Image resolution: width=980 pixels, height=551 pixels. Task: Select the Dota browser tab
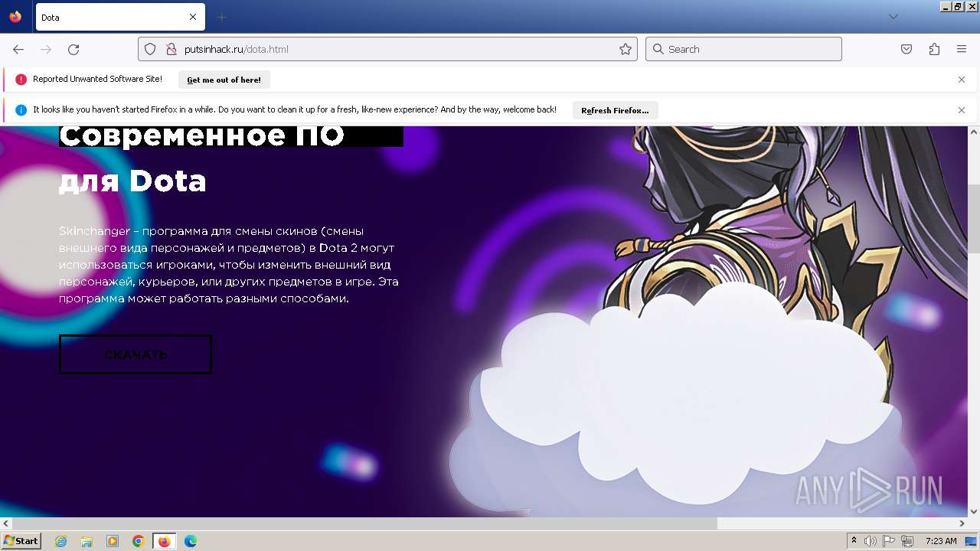click(119, 17)
